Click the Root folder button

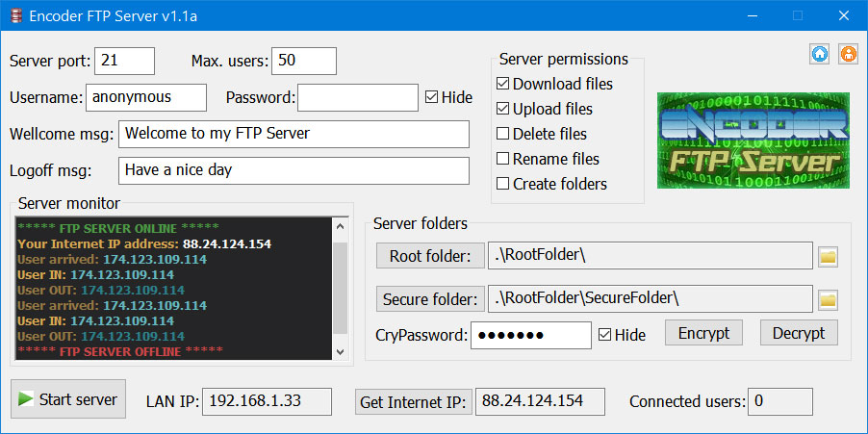click(x=430, y=256)
